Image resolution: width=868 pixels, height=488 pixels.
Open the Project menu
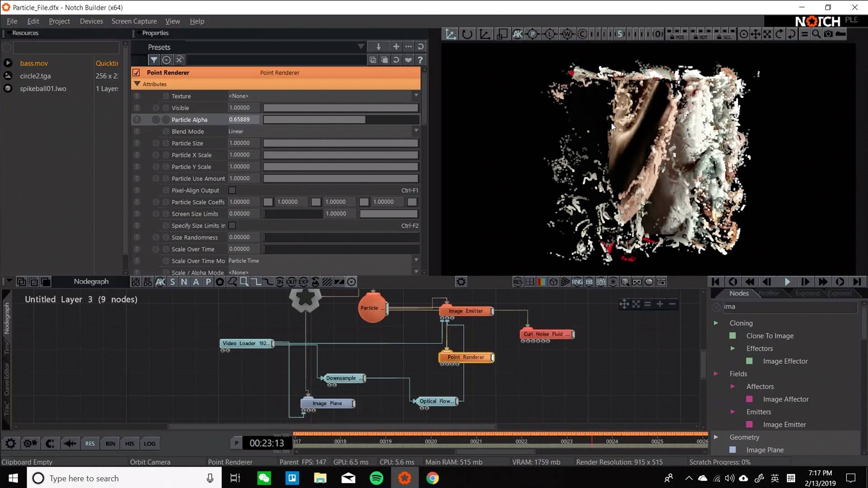(59, 21)
